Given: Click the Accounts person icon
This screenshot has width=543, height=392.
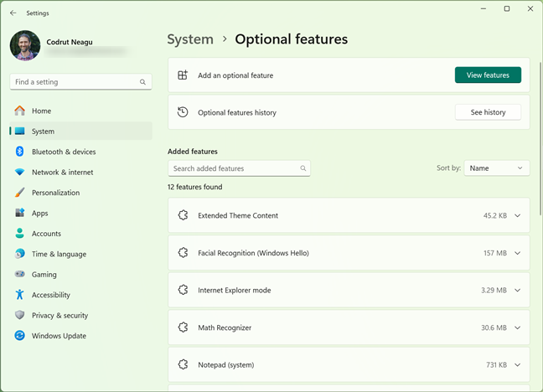Looking at the screenshot, I should pos(20,233).
